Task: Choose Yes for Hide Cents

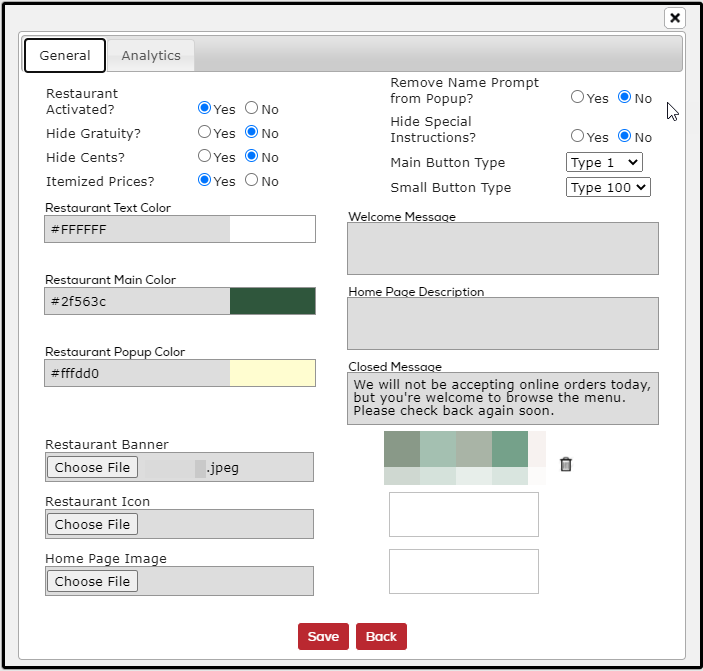Action: tap(204, 156)
